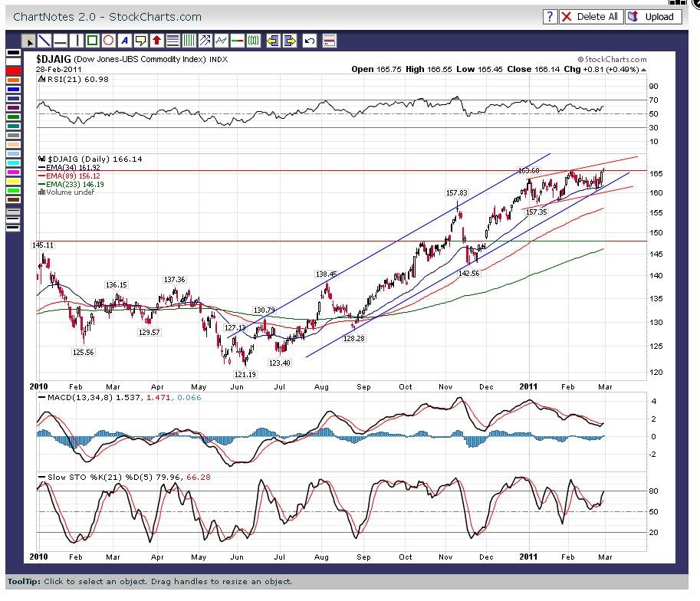The image size is (700, 601).
Task: Click the 138.45 price peak label
Action: click(327, 274)
